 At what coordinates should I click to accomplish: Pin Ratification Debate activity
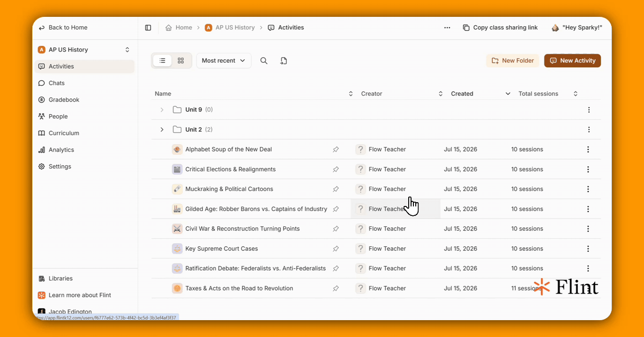336,269
